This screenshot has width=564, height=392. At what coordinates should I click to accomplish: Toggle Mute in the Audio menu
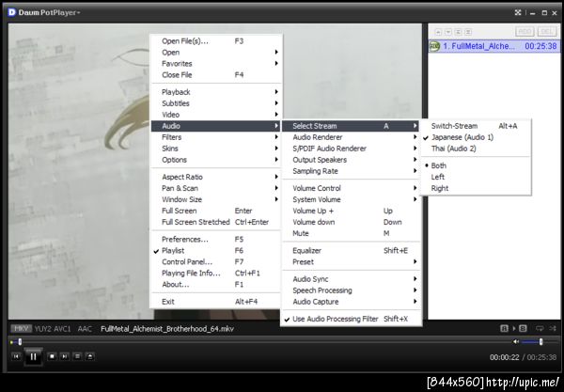(x=351, y=233)
